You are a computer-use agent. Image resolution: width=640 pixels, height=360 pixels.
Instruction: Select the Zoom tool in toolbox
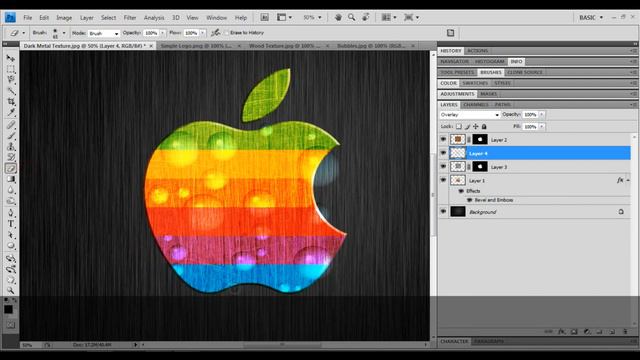click(11, 291)
